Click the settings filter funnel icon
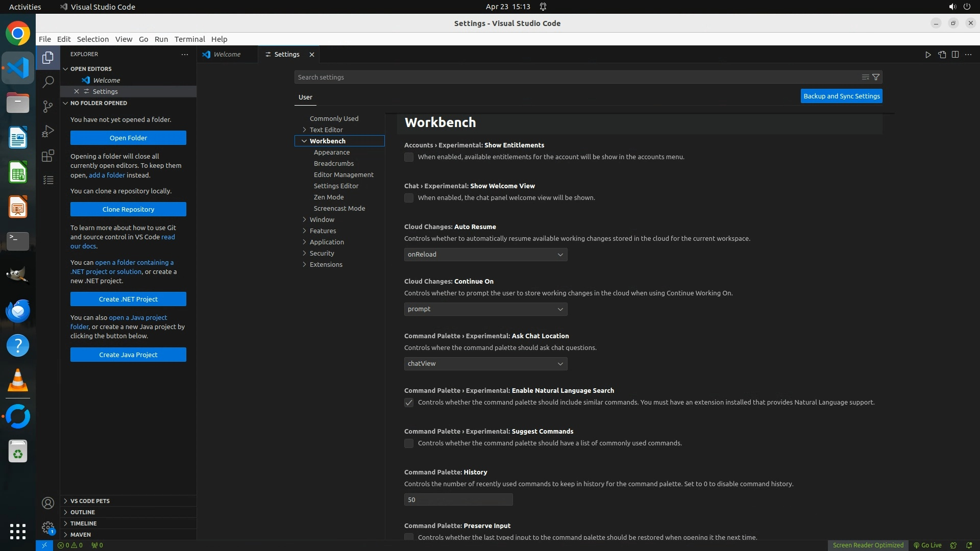 pyautogui.click(x=876, y=77)
